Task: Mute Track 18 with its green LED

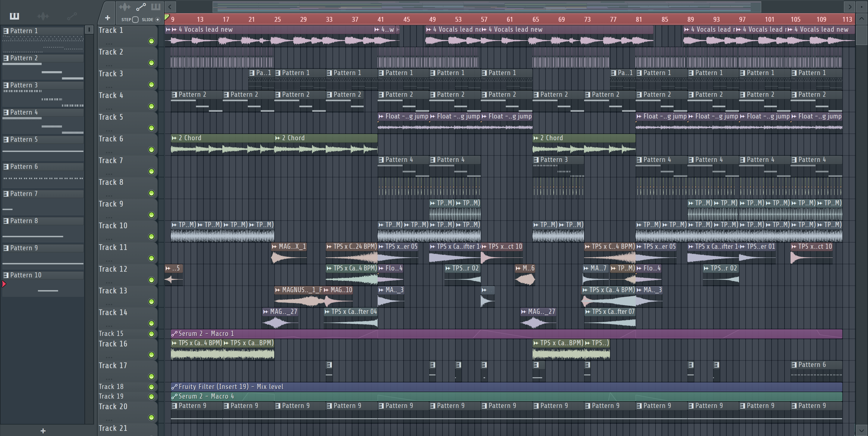Action: click(151, 387)
